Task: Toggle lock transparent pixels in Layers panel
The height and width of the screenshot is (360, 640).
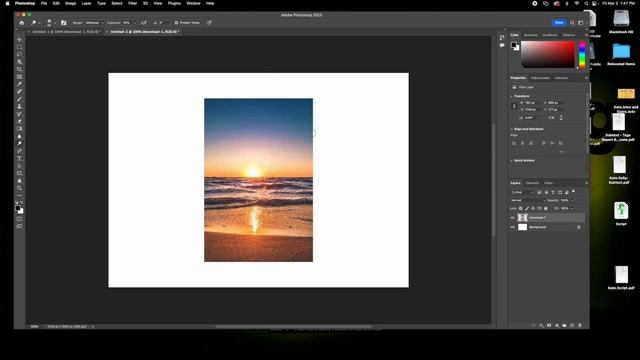Action: tap(520, 208)
